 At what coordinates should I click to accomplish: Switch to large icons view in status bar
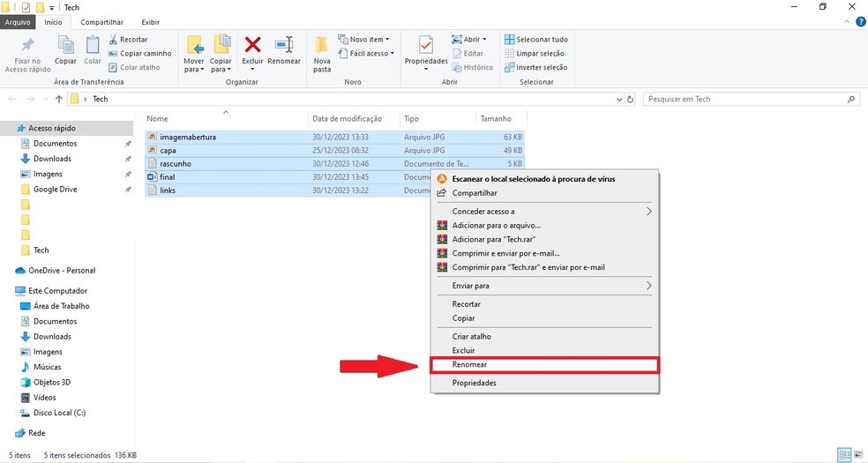(x=858, y=455)
